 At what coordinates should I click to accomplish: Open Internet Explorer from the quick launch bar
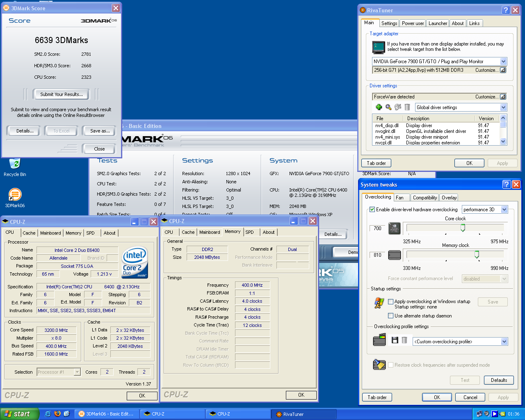[48, 414]
